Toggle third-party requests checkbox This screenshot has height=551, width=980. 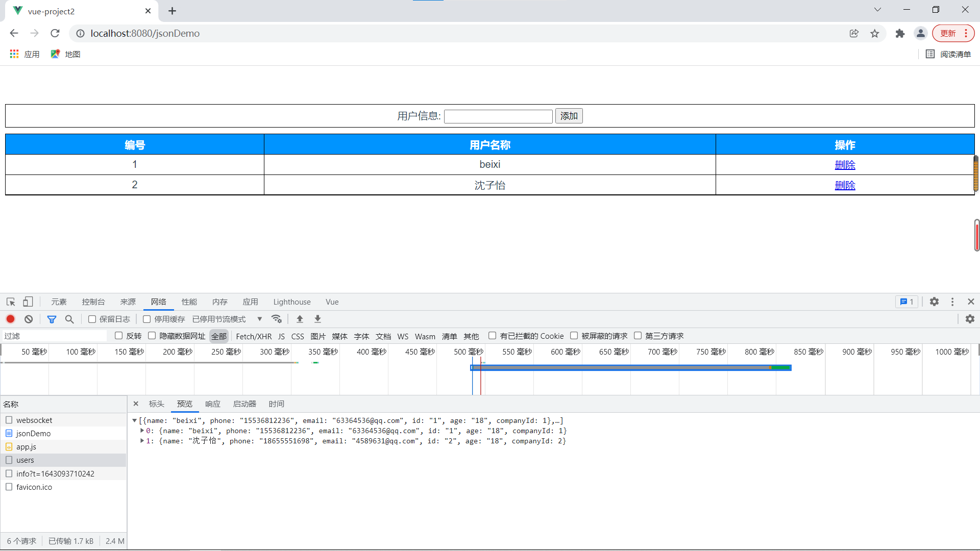[x=638, y=336]
